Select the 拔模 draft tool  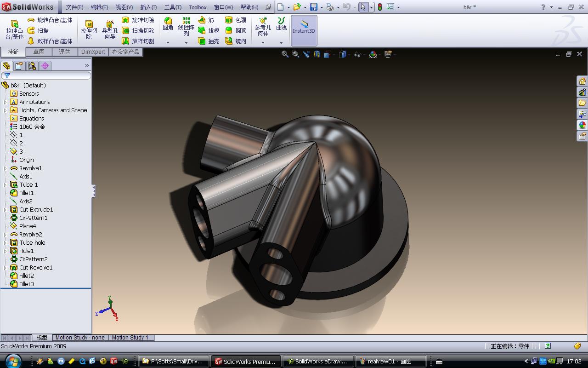click(x=209, y=30)
